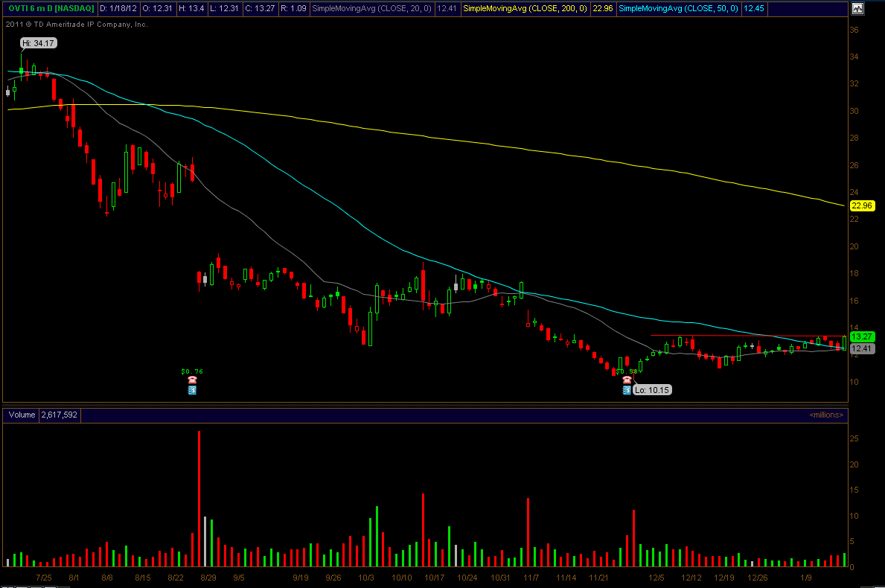Click the 2,617,592 volume reading
This screenshot has width=885, height=588.
[60, 415]
